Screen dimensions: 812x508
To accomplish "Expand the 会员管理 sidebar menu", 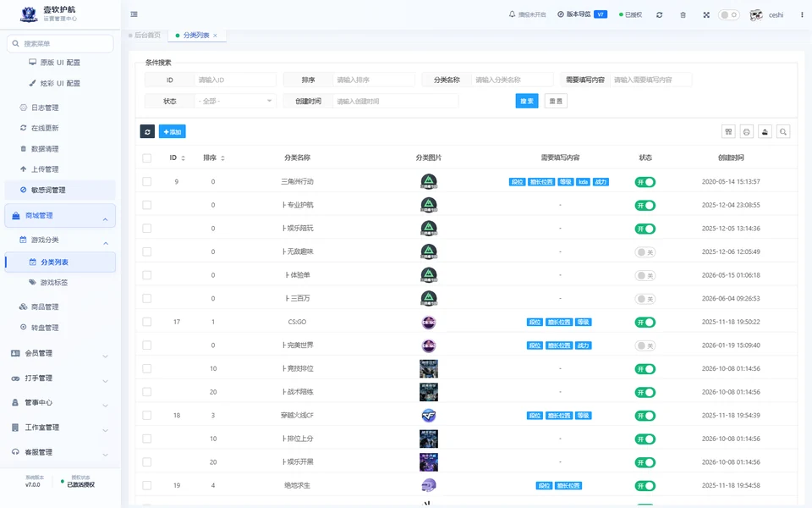I will 60,354.
